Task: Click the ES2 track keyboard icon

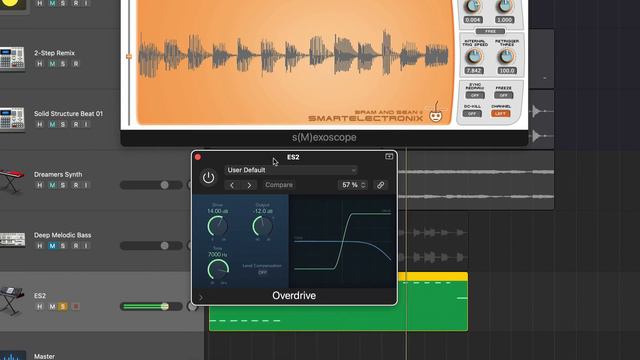Action: pos(11,301)
